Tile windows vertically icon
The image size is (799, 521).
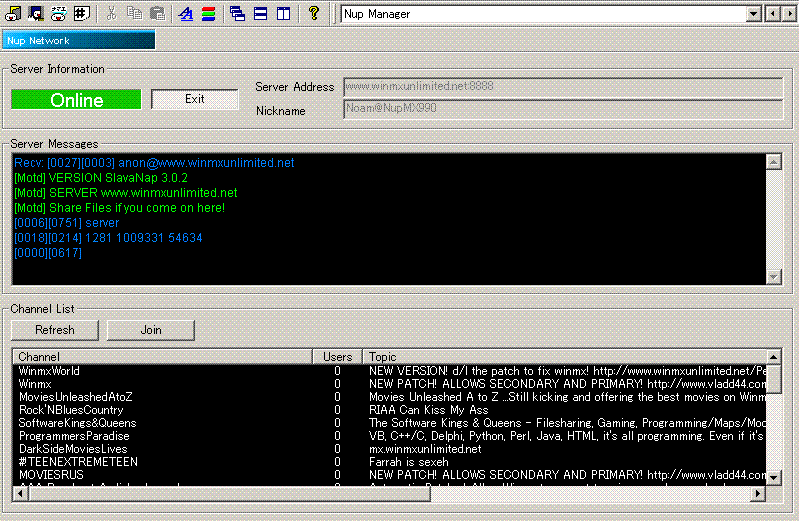[x=283, y=13]
